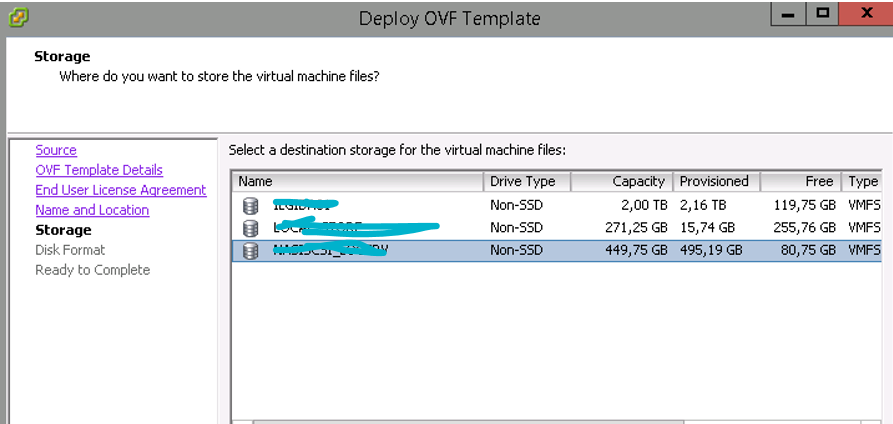893x424 pixels.
Task: Maximize the Deploy OVF Template window
Action: coord(823,14)
